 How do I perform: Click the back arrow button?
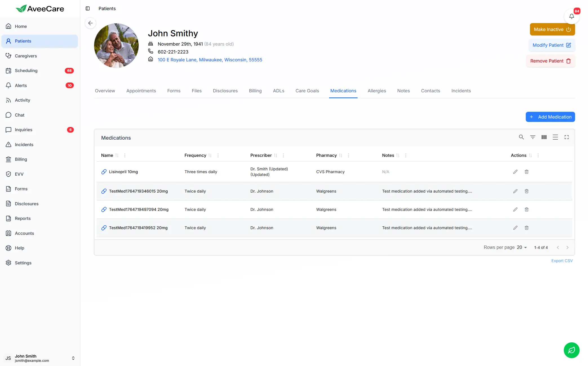[90, 23]
